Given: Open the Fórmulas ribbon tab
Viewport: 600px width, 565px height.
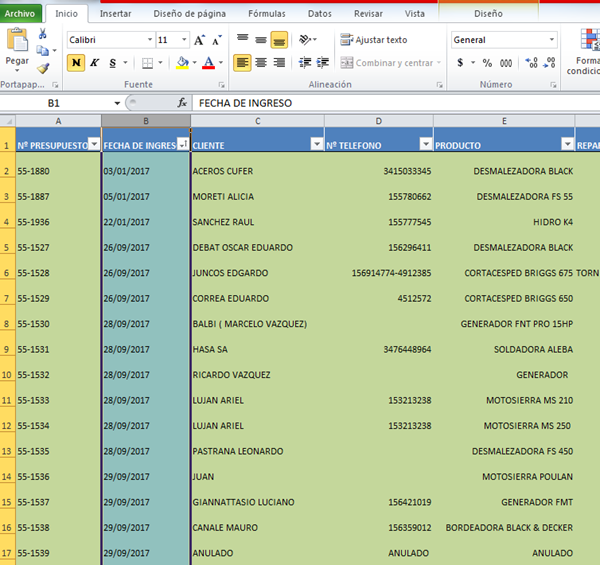Looking at the screenshot, I should pos(266,14).
